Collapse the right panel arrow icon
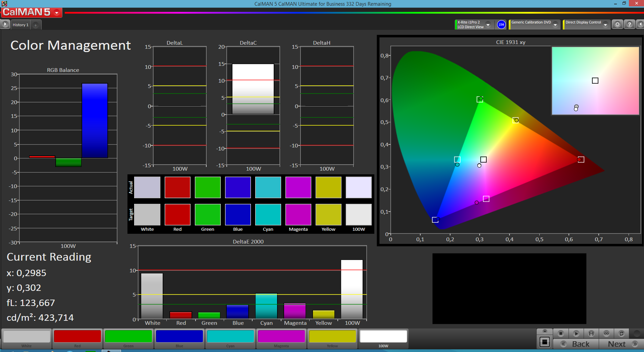Image resolution: width=644 pixels, height=352 pixels. click(x=640, y=25)
